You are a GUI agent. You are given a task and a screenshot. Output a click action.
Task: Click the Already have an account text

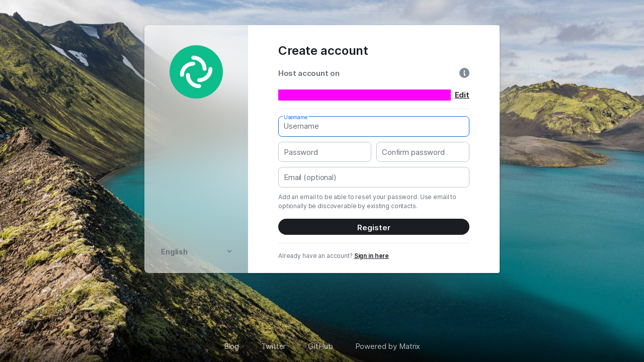click(x=315, y=256)
